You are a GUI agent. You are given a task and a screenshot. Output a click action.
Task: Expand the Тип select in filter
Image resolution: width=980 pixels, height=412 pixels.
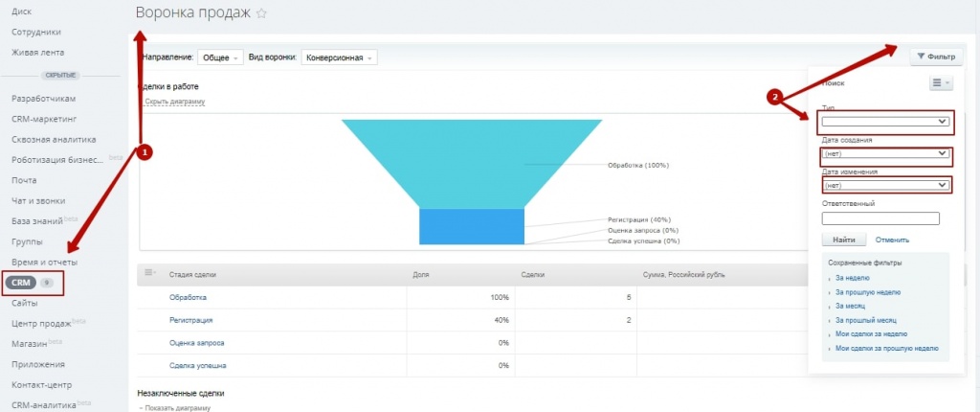(x=885, y=122)
